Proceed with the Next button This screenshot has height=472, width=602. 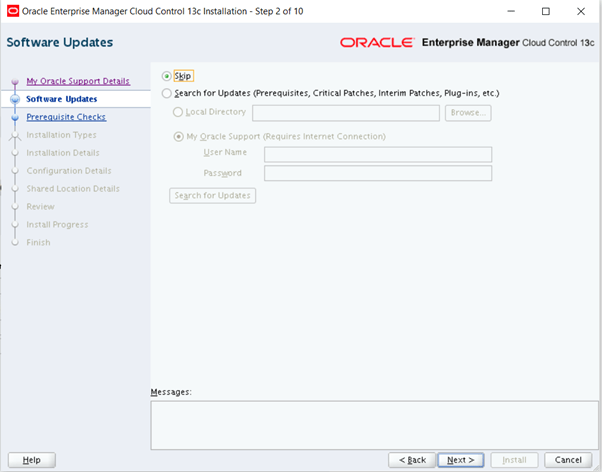[460, 459]
